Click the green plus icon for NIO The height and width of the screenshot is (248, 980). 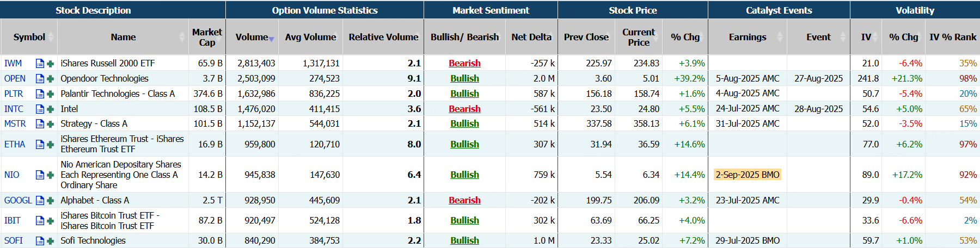click(x=51, y=175)
